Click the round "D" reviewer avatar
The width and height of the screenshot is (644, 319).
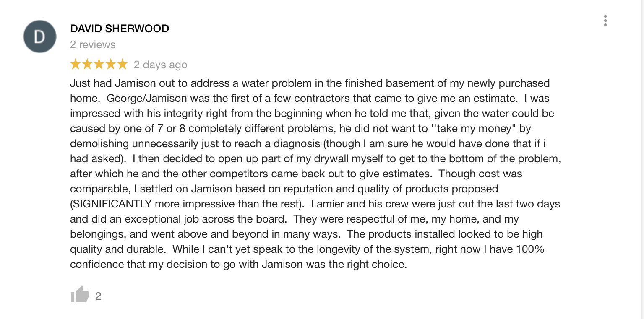point(39,36)
